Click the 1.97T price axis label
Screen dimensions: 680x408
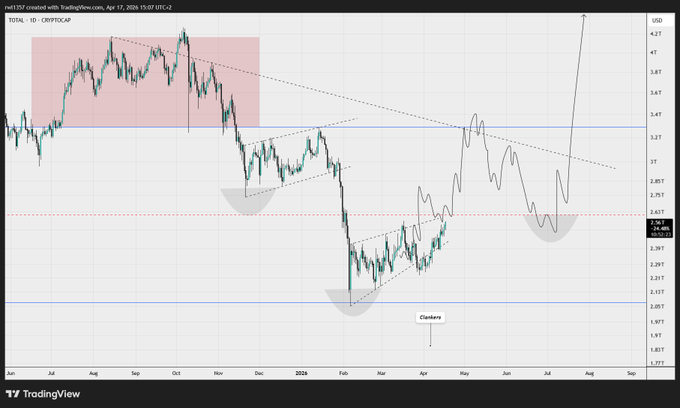(x=657, y=322)
